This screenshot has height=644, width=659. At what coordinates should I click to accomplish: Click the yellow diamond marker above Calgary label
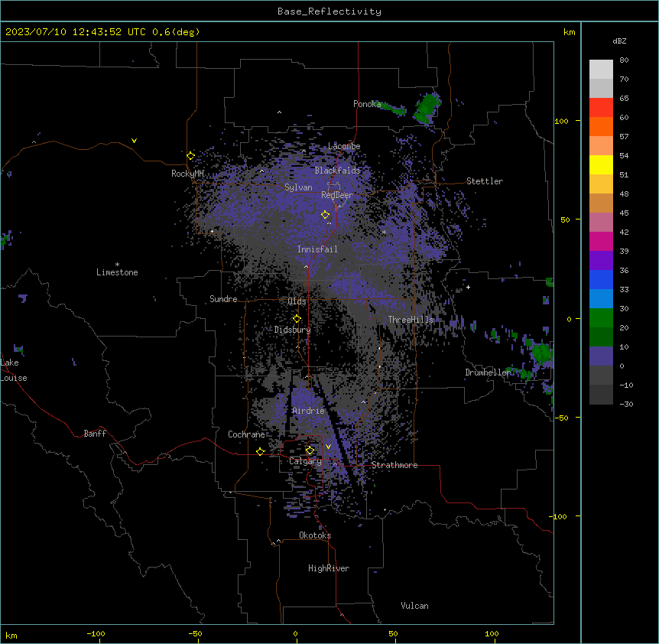310,450
